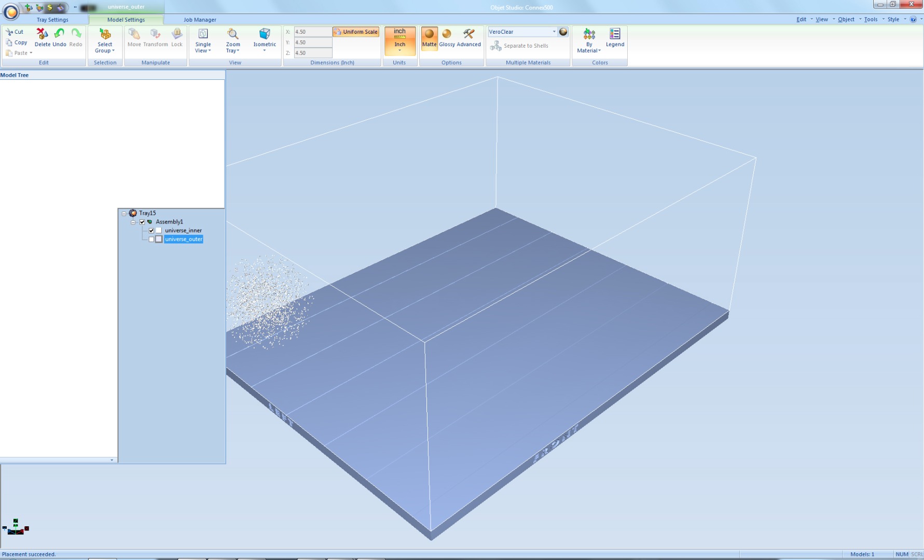Image resolution: width=924 pixels, height=560 pixels.
Task: Show the colors Legend
Action: click(615, 38)
